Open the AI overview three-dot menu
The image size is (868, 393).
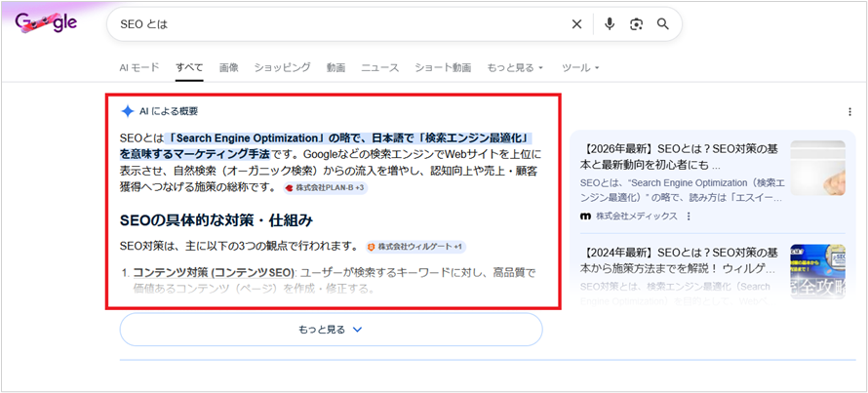point(849,112)
